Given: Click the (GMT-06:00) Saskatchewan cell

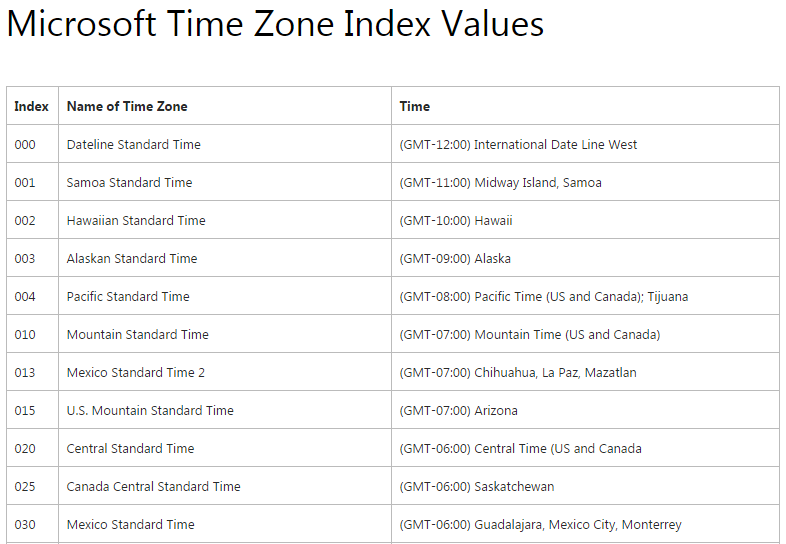Looking at the screenshot, I should click(x=476, y=486).
